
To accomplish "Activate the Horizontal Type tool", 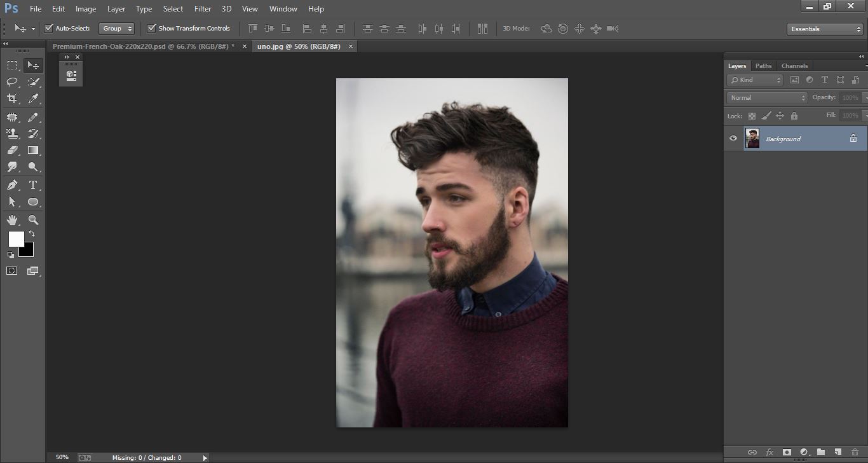I will 33,185.
